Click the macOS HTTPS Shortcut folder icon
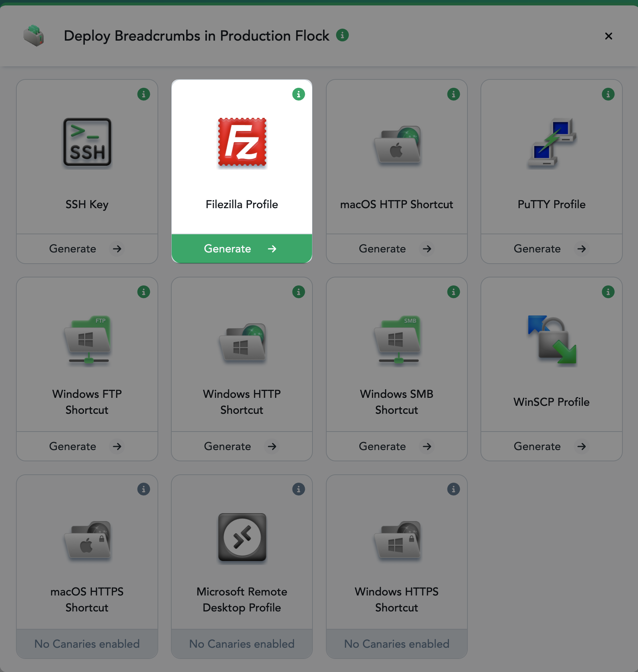 click(x=87, y=540)
